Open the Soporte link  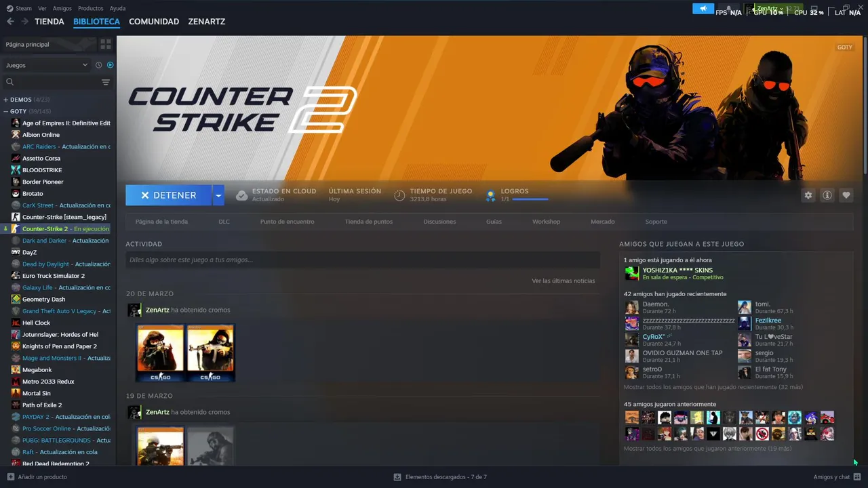point(656,222)
